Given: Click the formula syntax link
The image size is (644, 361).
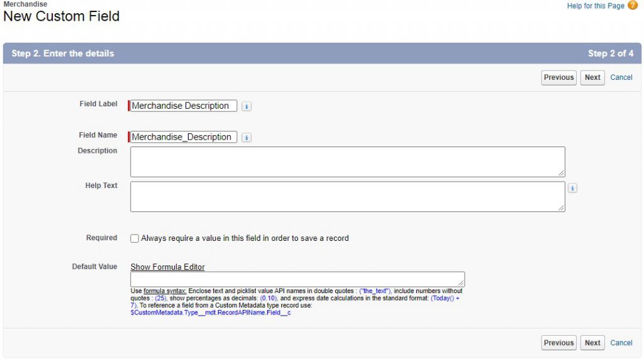Looking at the screenshot, I should [165, 291].
